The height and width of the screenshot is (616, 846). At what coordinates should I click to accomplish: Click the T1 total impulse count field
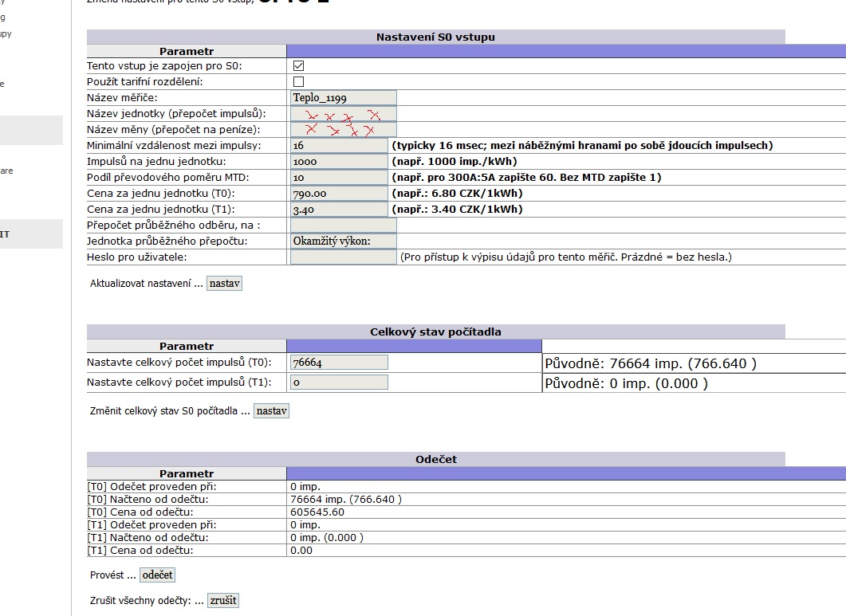pyautogui.click(x=339, y=383)
